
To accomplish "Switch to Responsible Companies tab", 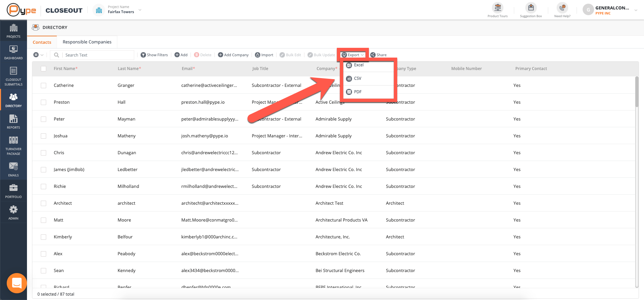I will click(x=87, y=42).
